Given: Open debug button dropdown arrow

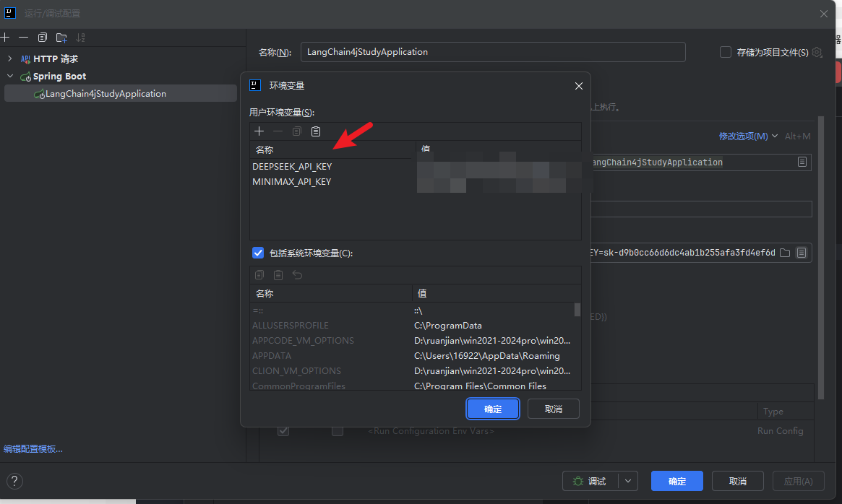Looking at the screenshot, I should (628, 481).
